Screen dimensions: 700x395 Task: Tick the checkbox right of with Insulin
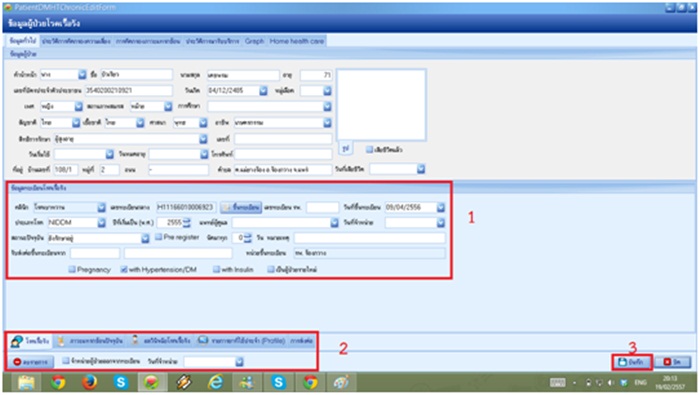coord(271,269)
